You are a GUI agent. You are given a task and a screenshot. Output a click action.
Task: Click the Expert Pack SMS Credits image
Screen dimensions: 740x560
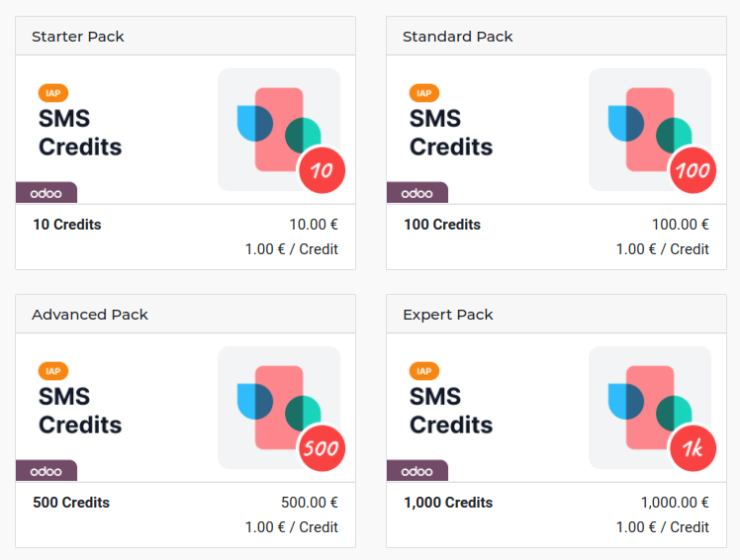(556, 408)
